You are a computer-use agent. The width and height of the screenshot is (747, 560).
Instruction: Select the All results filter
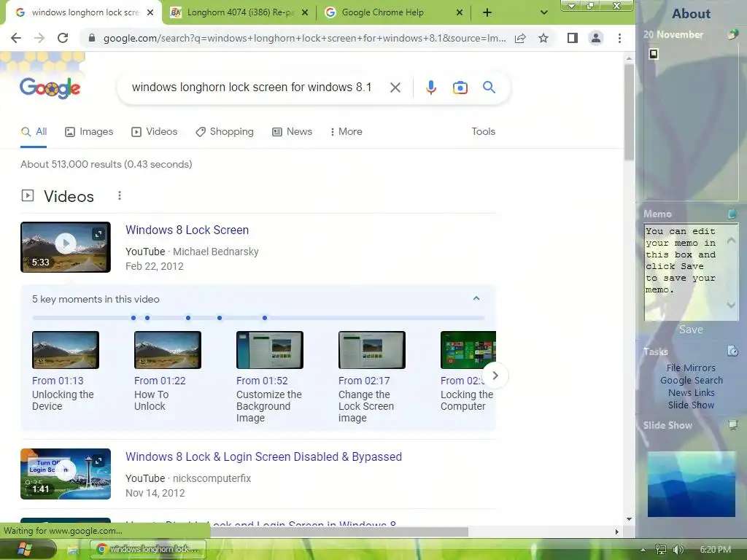point(34,132)
